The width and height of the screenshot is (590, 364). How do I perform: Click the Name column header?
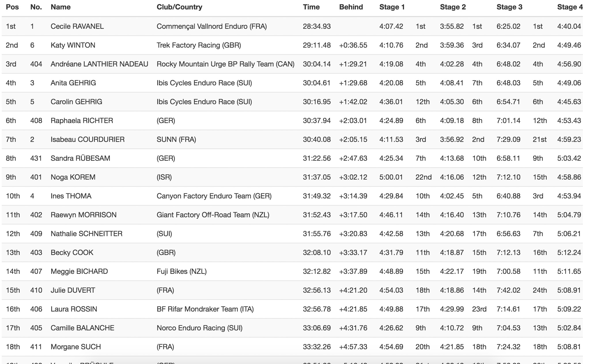[60, 7]
